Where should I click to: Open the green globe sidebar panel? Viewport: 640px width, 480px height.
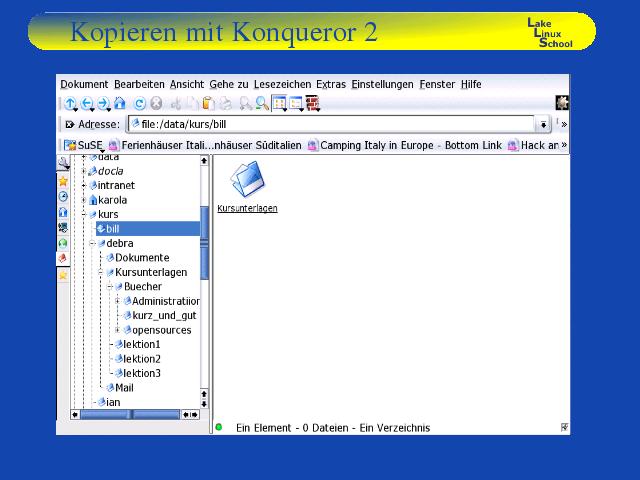(x=63, y=243)
